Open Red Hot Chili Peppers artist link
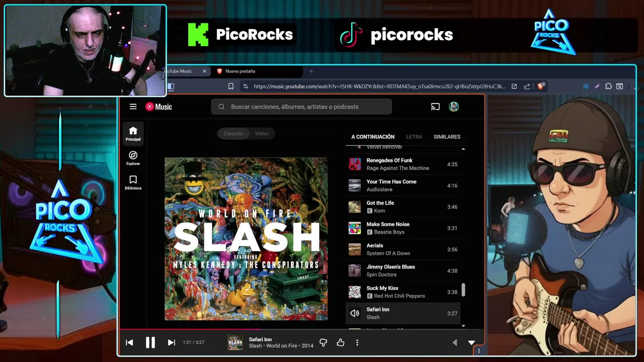The width and height of the screenshot is (644, 362). (399, 296)
